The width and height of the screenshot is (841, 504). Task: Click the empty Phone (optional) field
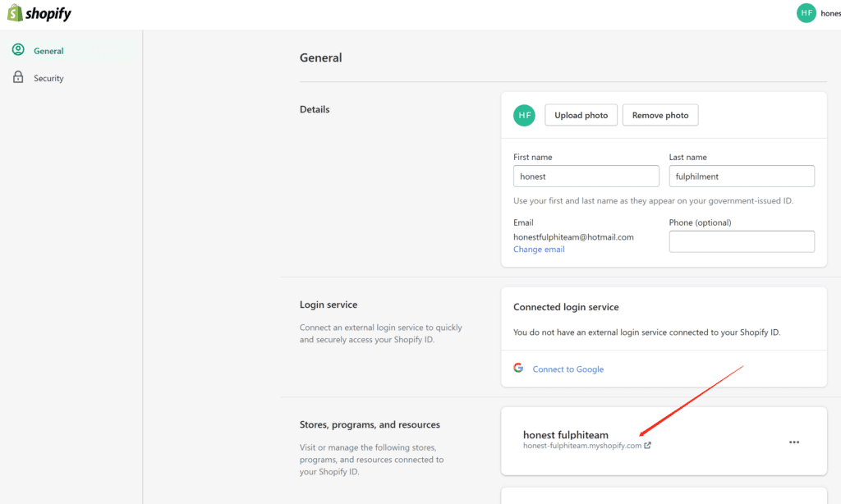(742, 241)
